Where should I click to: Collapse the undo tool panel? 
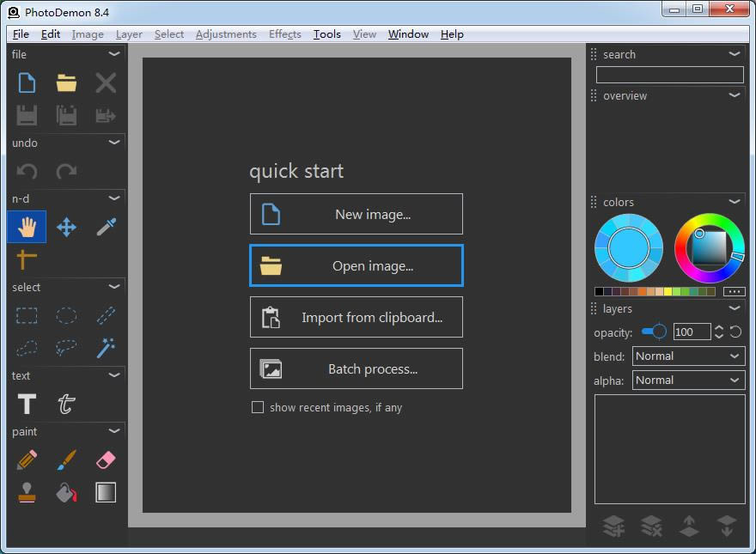coord(114,143)
